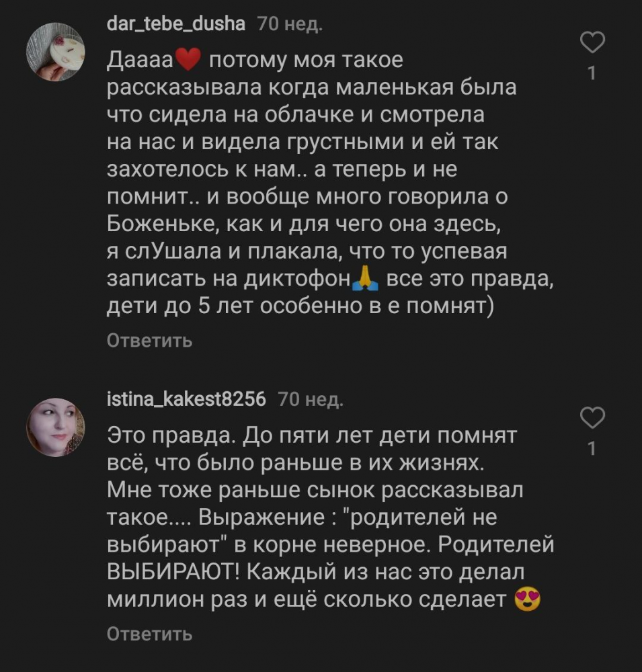Tap the praying hands emoji after диктофон
642x672 pixels.
click(x=366, y=277)
